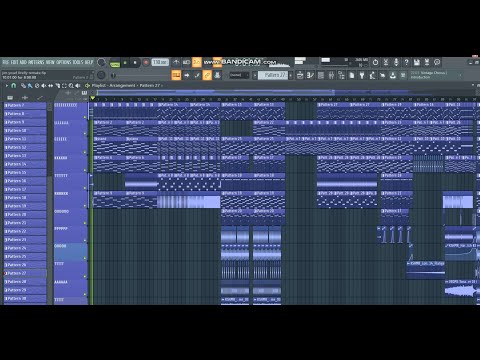Select Pattern 27 in the picker

point(25,273)
